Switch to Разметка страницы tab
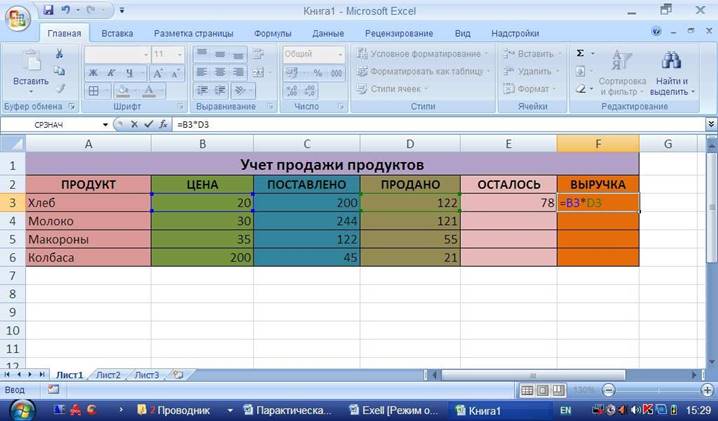This screenshot has width=718, height=421. [193, 33]
